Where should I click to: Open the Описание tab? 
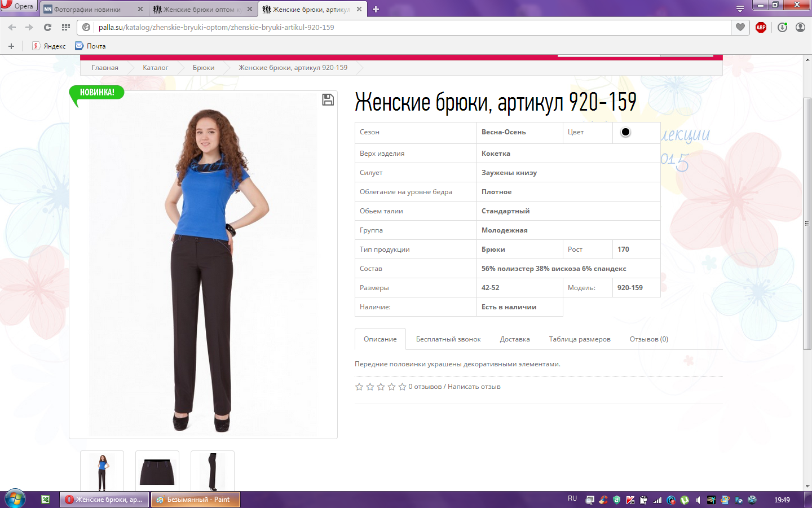[380, 339]
